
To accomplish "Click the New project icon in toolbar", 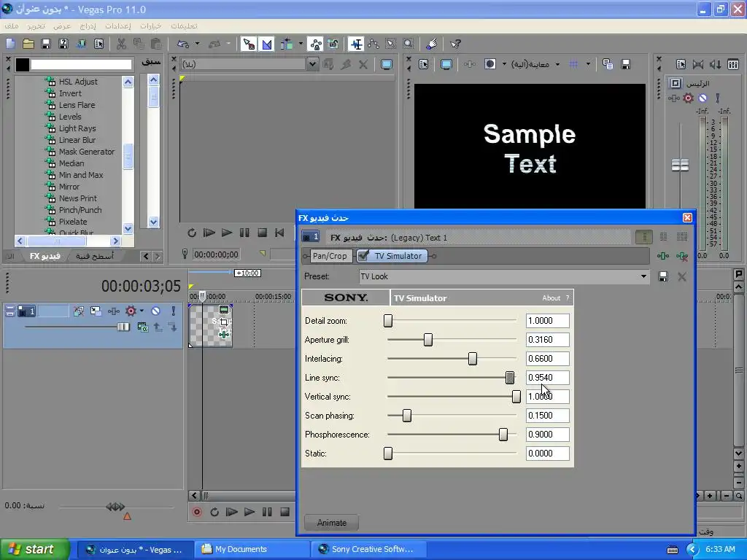I will pyautogui.click(x=10, y=44).
